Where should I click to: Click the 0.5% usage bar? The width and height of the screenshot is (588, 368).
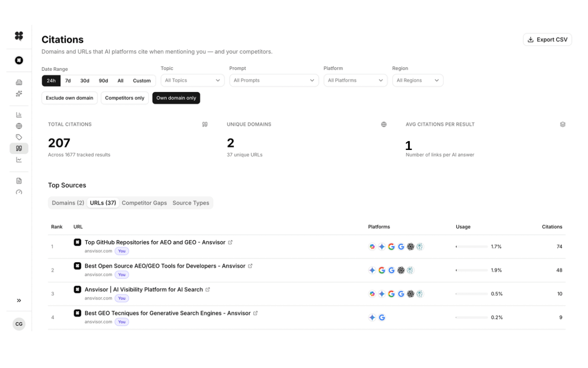pos(472,293)
